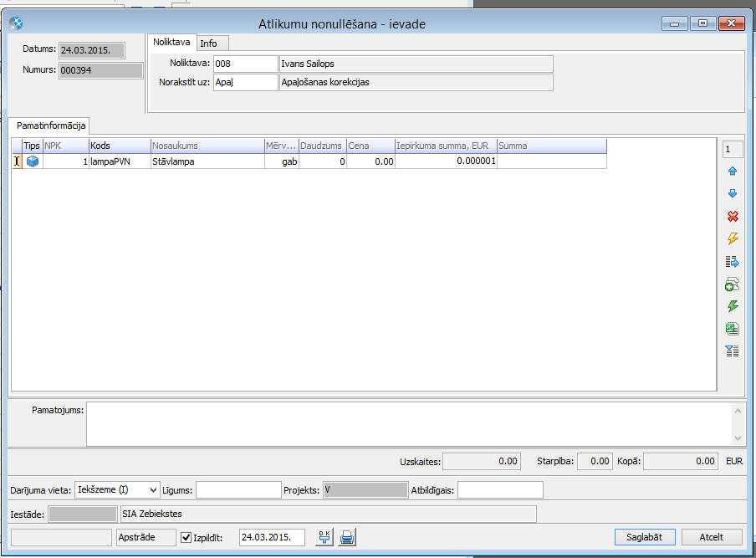
Task: Click the green lightning bolt icon
Action: pos(733,306)
